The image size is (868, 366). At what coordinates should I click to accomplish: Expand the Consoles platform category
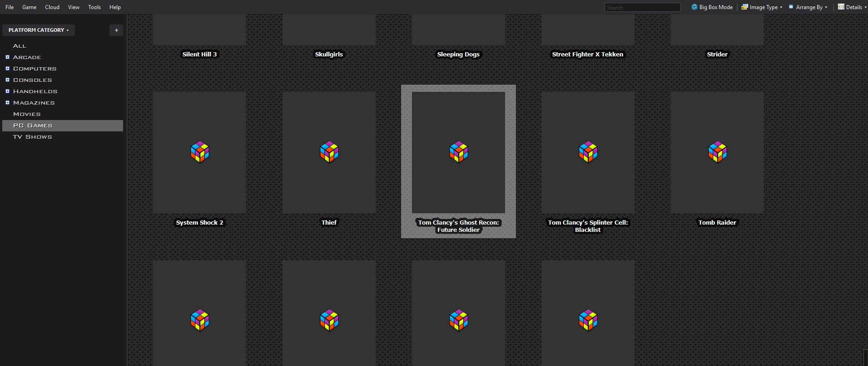pos(7,80)
